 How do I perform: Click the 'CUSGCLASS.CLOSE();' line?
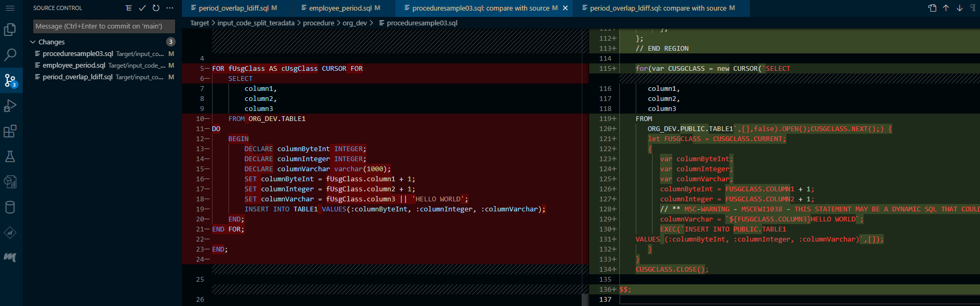pos(672,270)
